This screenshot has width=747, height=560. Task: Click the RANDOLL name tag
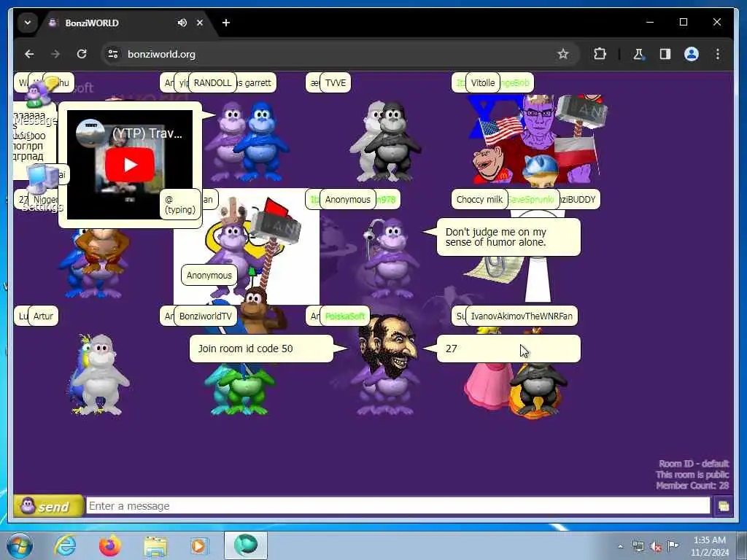pos(212,83)
